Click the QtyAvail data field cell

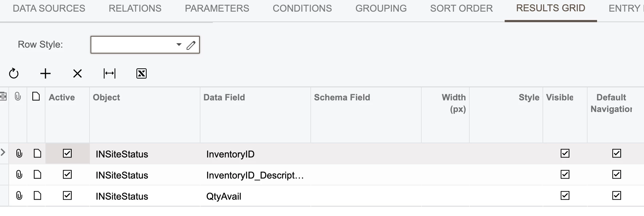(x=224, y=196)
